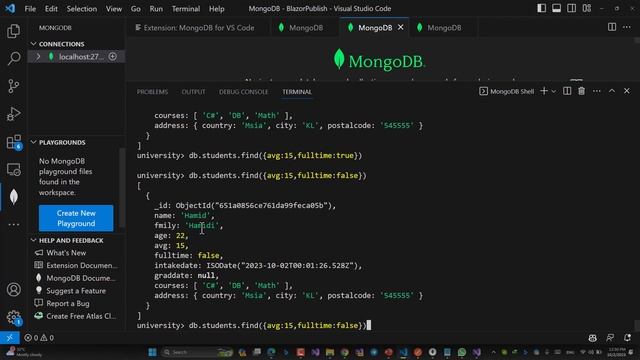This screenshot has height=360, width=640.
Task: Open the Extensions view with badge
Action: point(13,142)
